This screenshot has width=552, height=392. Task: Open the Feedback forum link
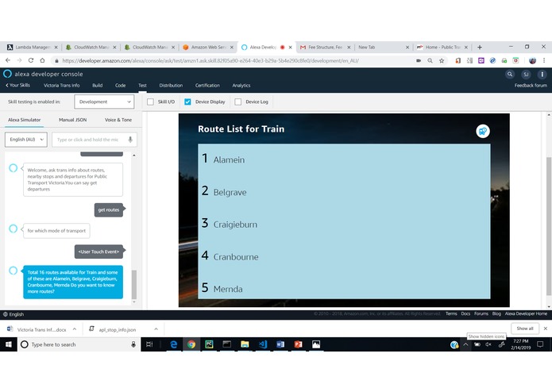531,85
